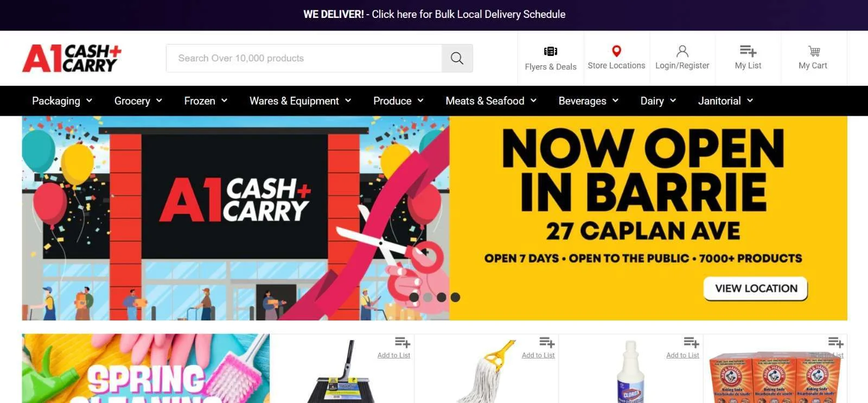Open Login/Register user icon

click(682, 51)
